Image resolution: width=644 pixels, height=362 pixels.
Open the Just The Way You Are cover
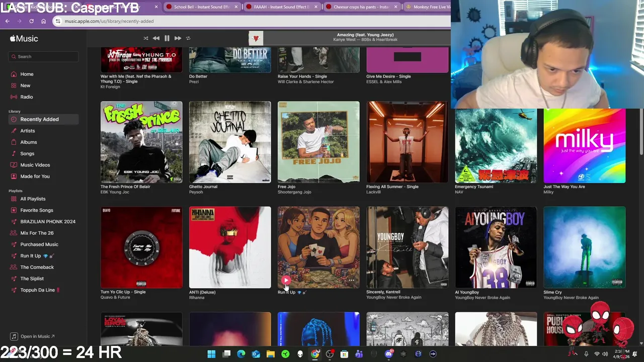tap(585, 145)
